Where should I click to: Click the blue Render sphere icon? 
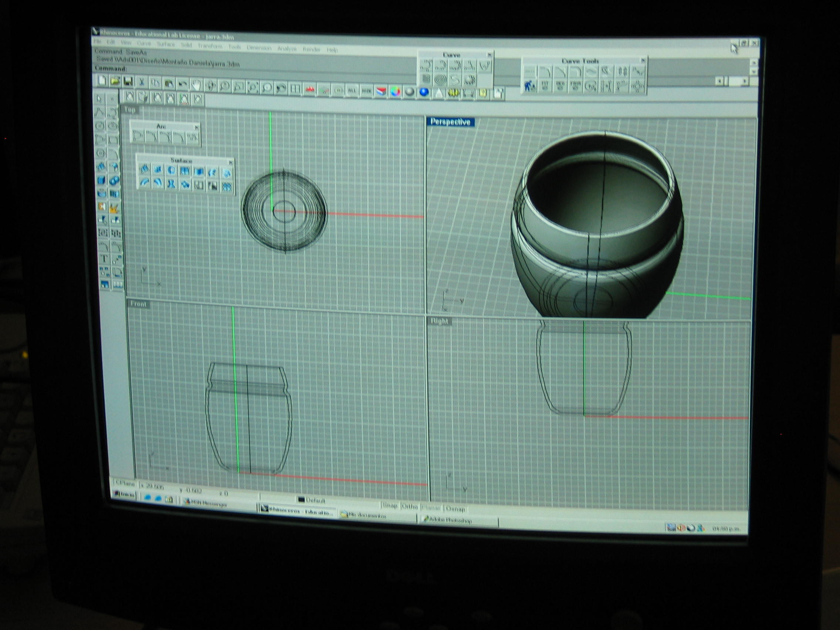(424, 92)
